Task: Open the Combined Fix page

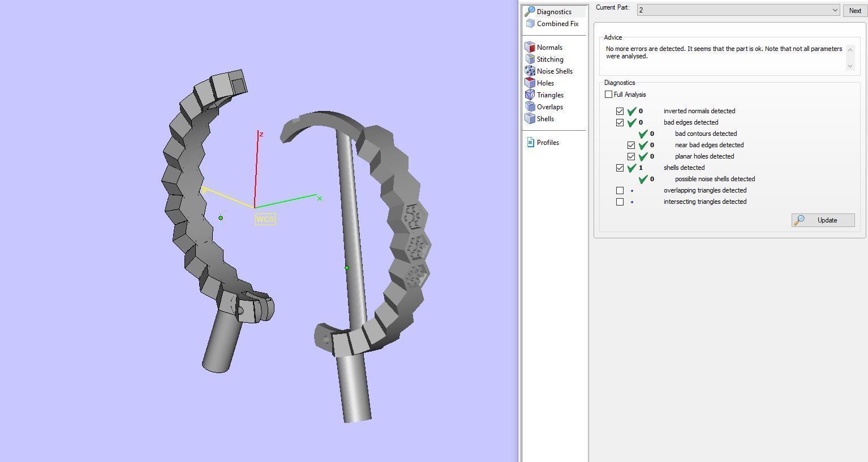Action: click(552, 24)
